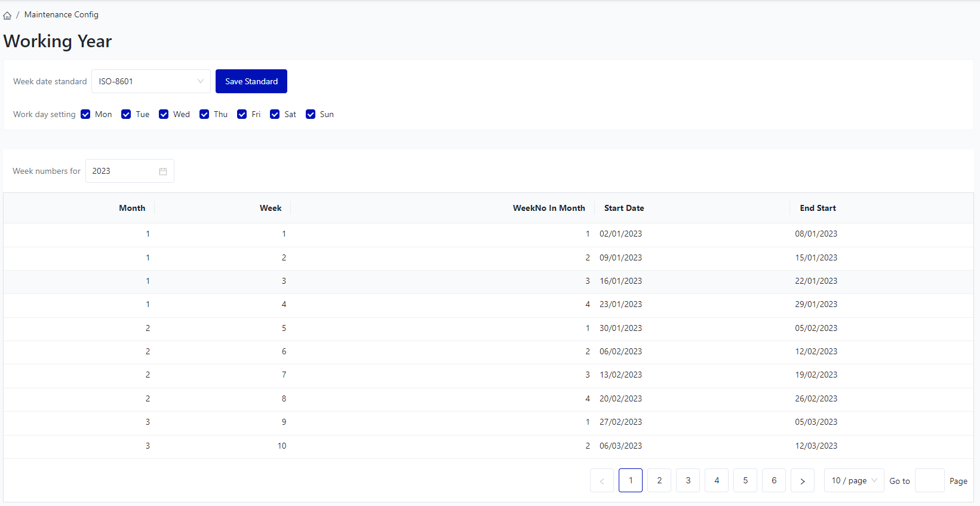Click the Week column header
The image size is (980, 506).
270,208
